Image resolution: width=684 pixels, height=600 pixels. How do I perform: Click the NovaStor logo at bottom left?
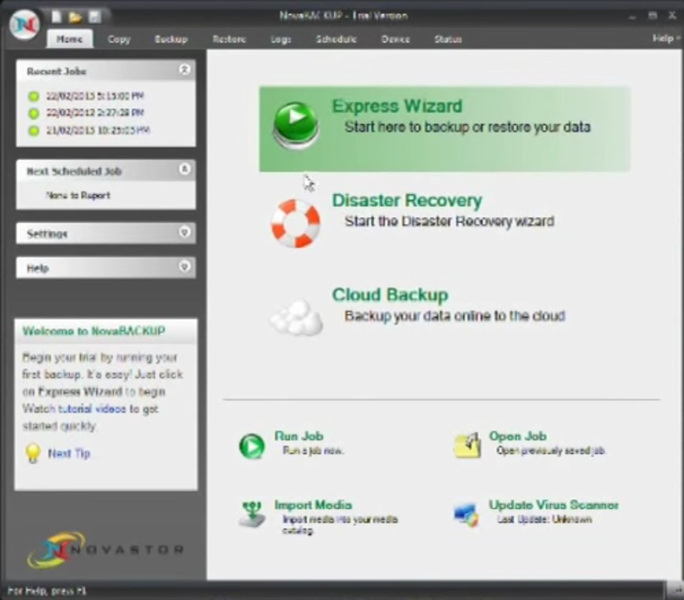[x=105, y=549]
